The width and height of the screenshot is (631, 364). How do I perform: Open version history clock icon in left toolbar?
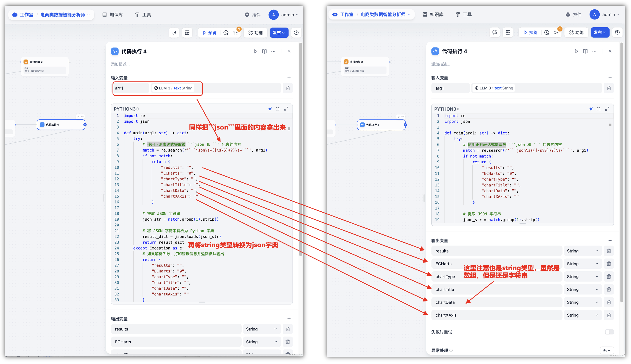(x=296, y=33)
